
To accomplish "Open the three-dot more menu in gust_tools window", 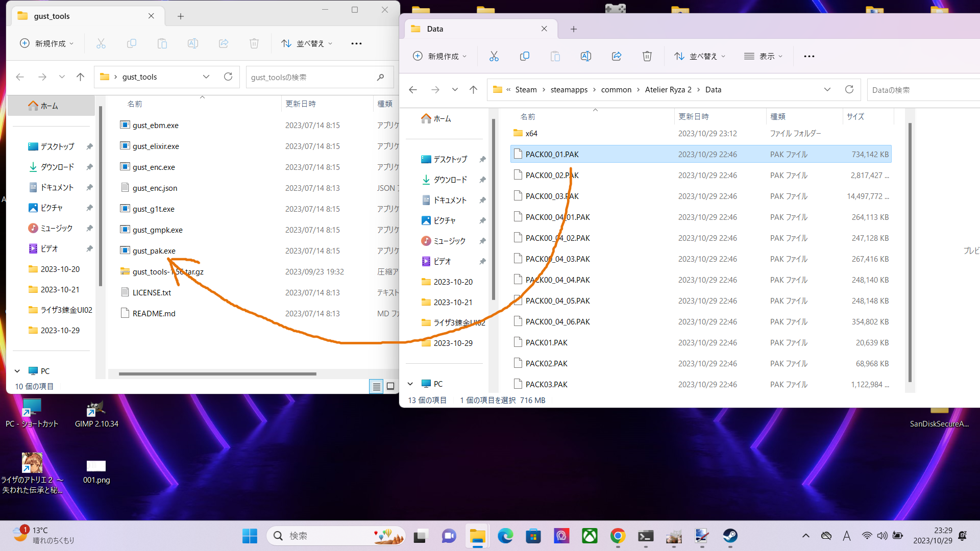I will tap(356, 43).
